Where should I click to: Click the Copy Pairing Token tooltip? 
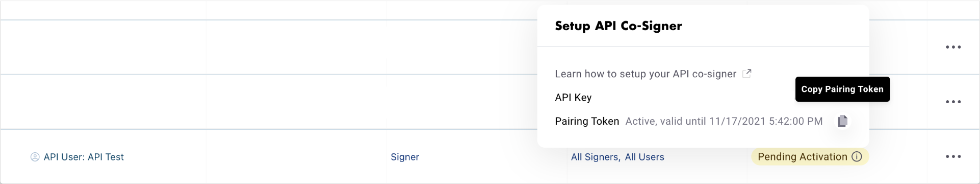(x=842, y=89)
